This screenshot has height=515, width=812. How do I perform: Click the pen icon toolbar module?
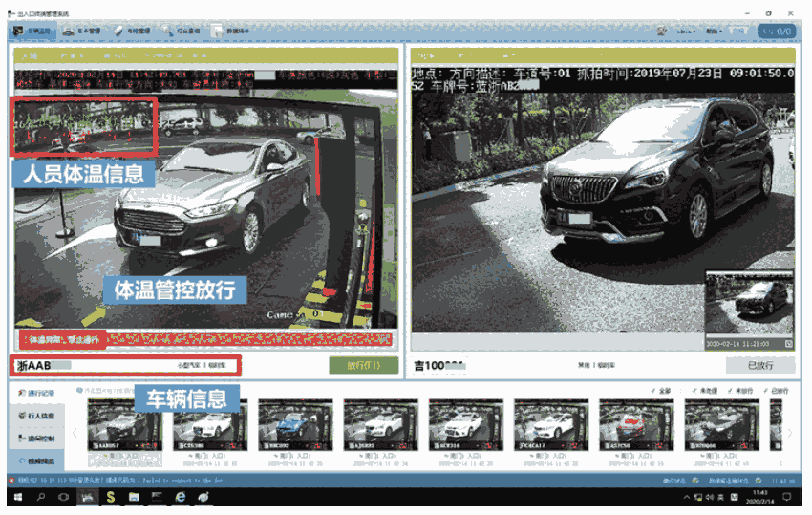click(132, 32)
